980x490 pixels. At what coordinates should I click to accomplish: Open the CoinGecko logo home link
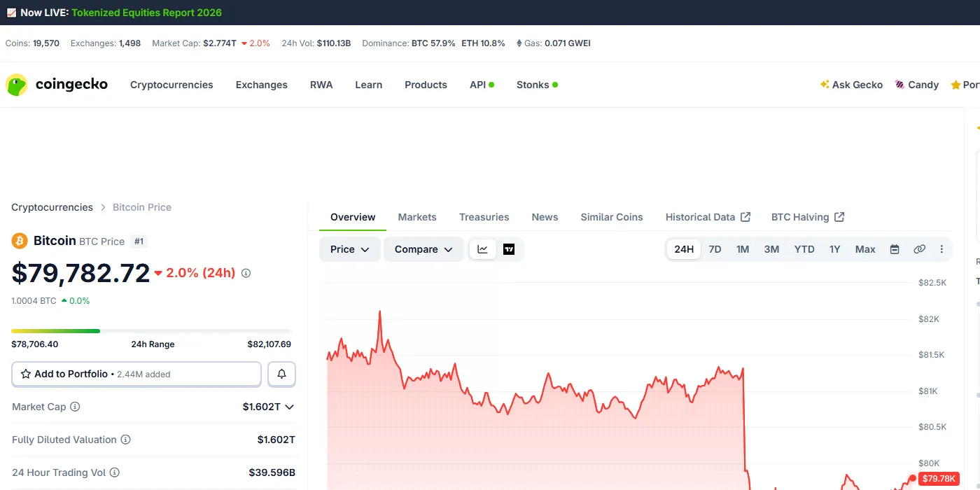(x=57, y=85)
